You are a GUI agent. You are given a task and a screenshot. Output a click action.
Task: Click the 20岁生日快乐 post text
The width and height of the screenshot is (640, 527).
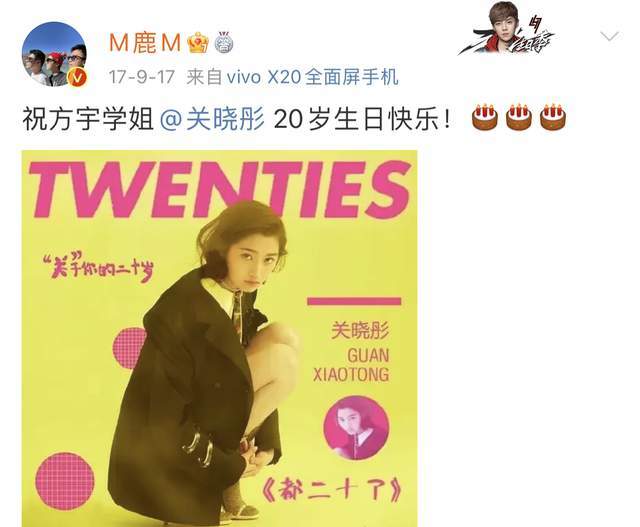pos(362,119)
